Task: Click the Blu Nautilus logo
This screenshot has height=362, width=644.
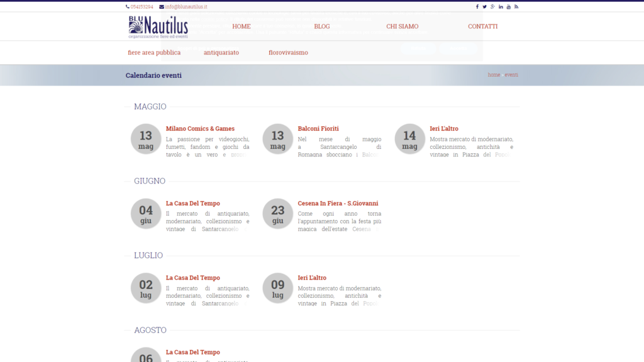Action: [x=158, y=27]
